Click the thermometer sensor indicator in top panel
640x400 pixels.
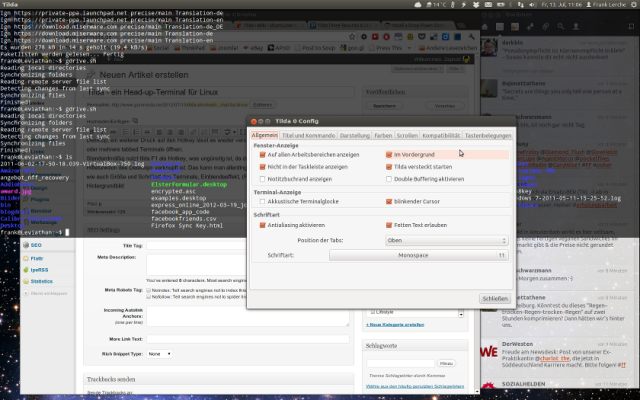pyautogui.click(x=453, y=4)
